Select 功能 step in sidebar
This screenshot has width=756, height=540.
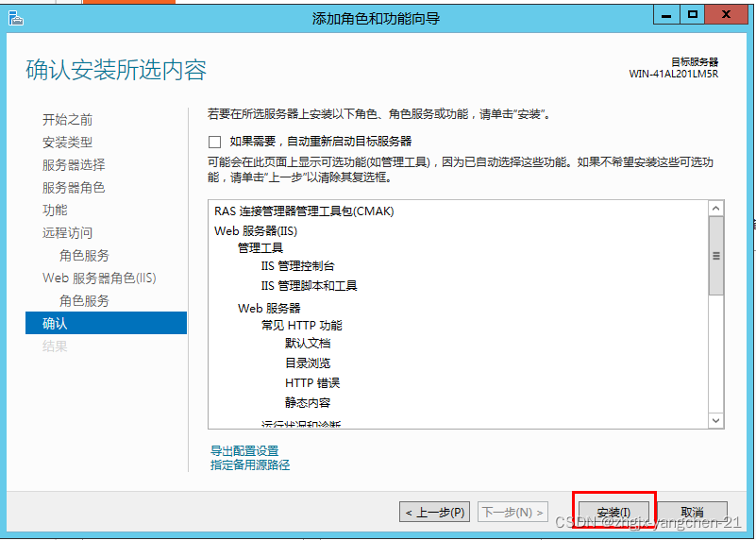click(55, 210)
